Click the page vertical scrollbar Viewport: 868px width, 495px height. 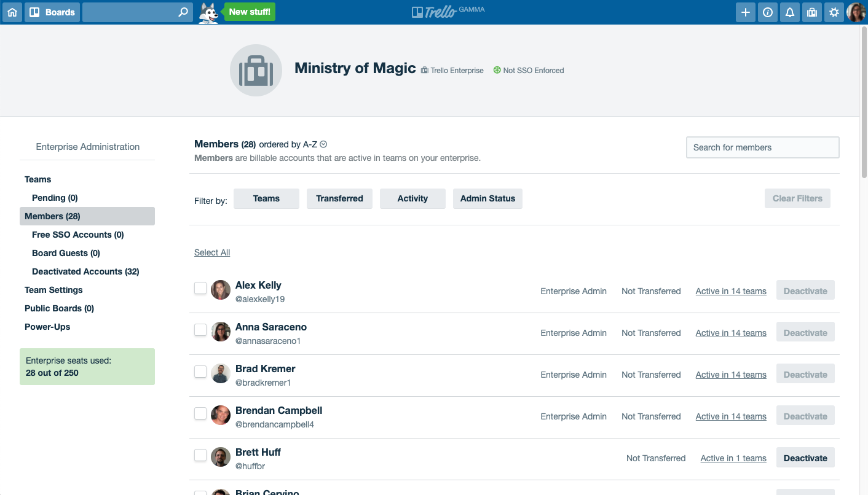(864, 101)
